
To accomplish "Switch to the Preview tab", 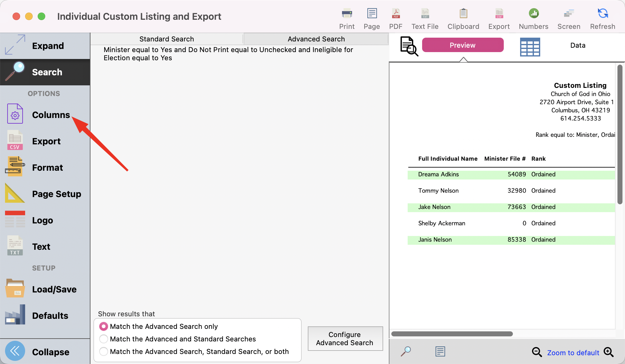I will click(463, 45).
